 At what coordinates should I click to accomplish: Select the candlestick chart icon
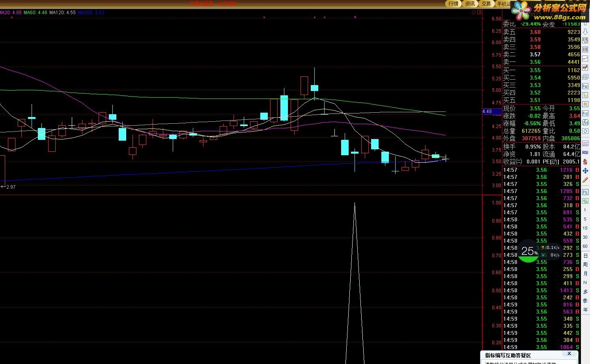point(585,68)
